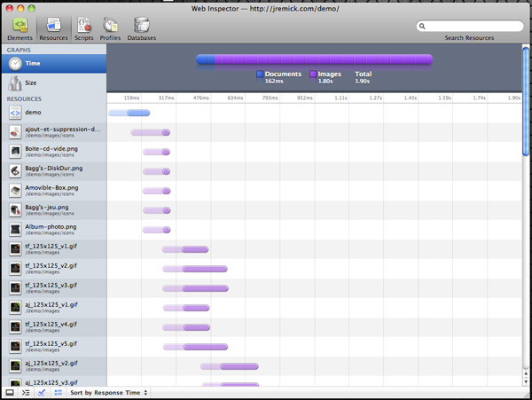This screenshot has height=400, width=532.
Task: Select the demo document resource
Action: (x=54, y=113)
